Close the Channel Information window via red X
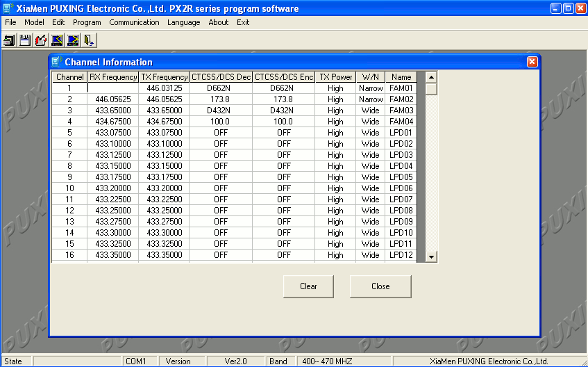This screenshot has width=588, height=367. [532, 62]
